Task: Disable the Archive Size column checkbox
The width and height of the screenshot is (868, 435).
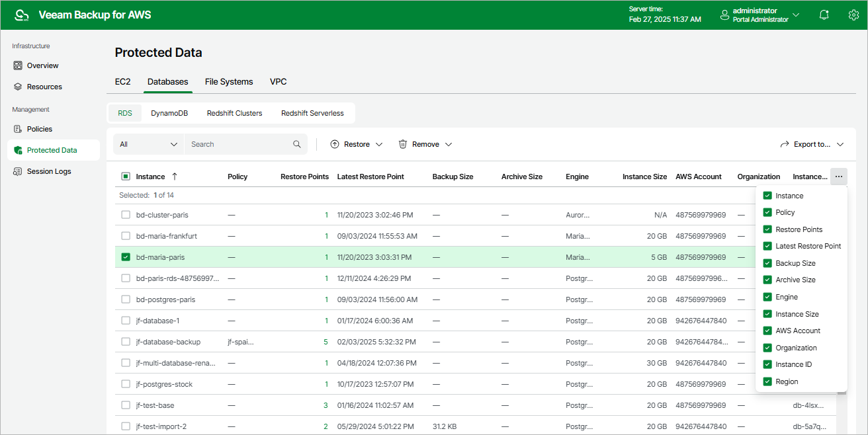Action: [767, 280]
